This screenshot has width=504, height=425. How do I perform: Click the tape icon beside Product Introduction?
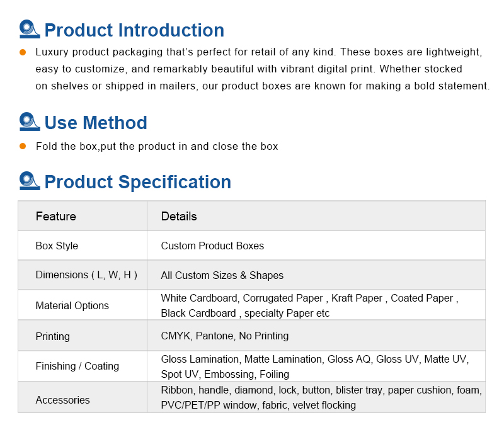30,29
